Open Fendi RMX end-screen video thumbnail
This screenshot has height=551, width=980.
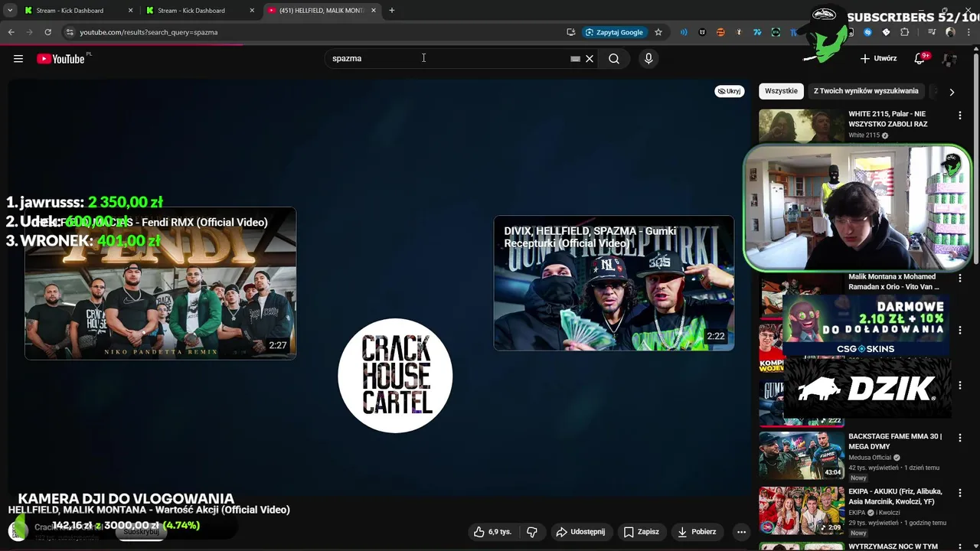coord(160,283)
